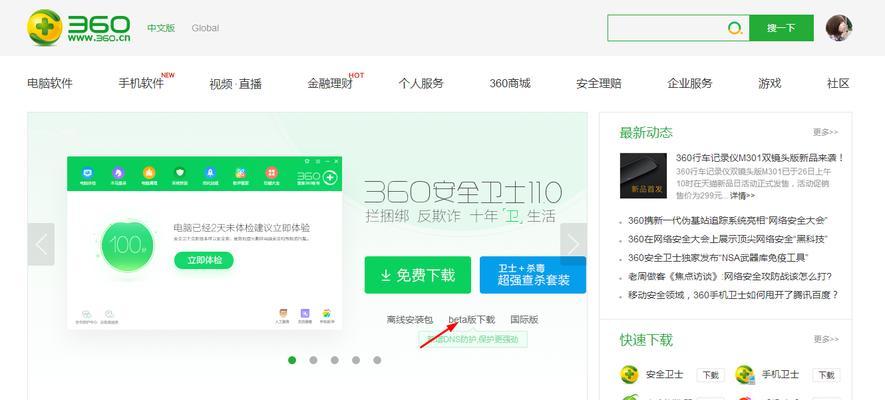Click 下载 button next to 手机卫士
This screenshot has width=885, height=400.
point(826,375)
